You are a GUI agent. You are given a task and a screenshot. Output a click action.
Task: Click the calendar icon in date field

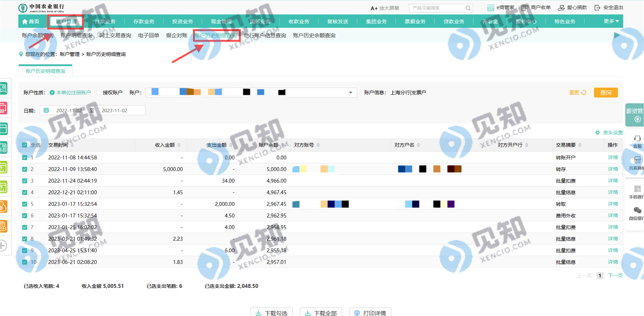[x=46, y=110]
